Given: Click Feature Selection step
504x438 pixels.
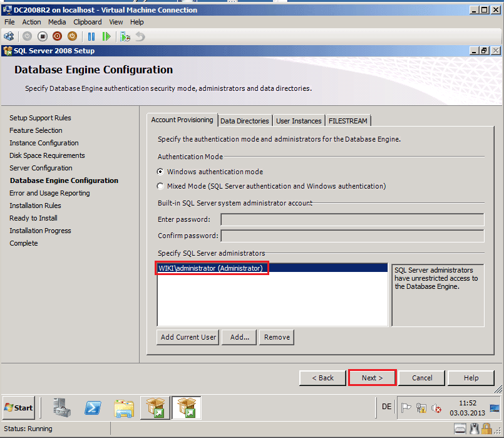Looking at the screenshot, I should [x=36, y=130].
